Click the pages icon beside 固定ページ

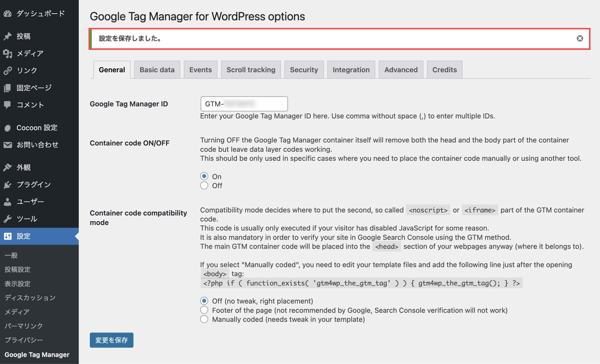pyautogui.click(x=8, y=88)
